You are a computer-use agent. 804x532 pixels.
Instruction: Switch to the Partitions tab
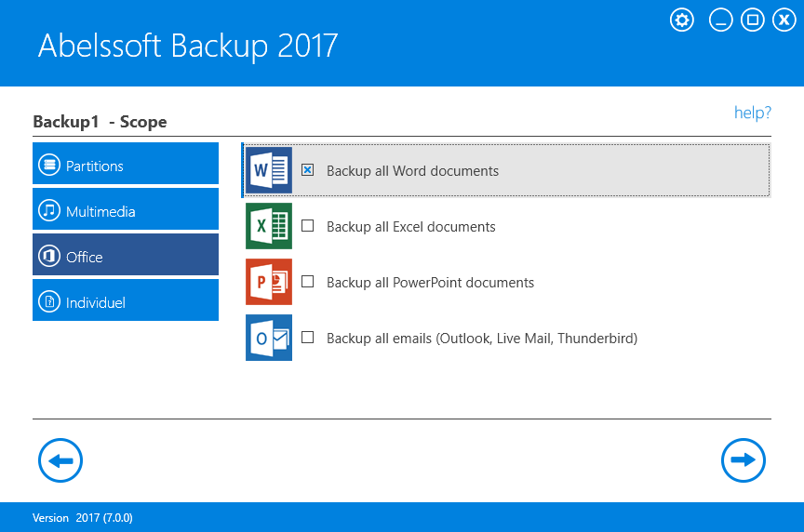(126, 166)
